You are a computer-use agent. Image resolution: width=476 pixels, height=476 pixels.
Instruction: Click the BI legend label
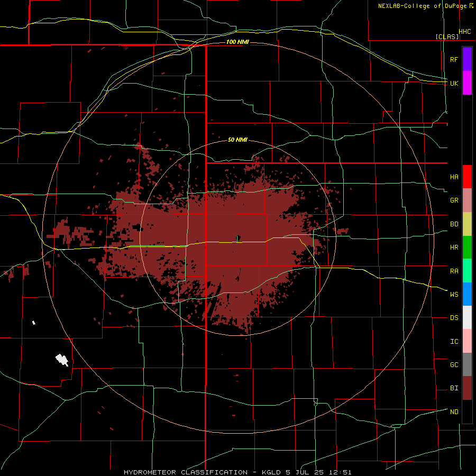[454, 388]
